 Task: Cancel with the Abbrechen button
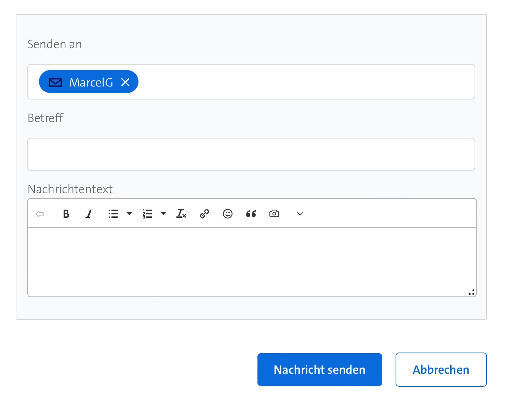[x=441, y=370]
